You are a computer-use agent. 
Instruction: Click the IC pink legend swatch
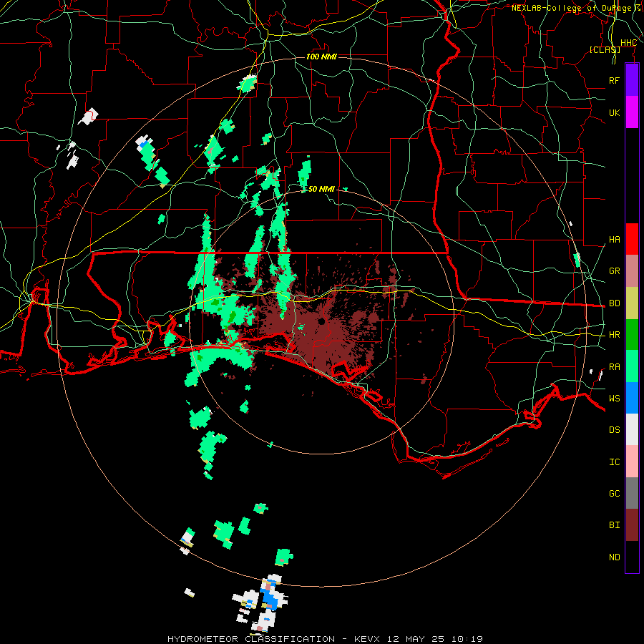tap(632, 462)
